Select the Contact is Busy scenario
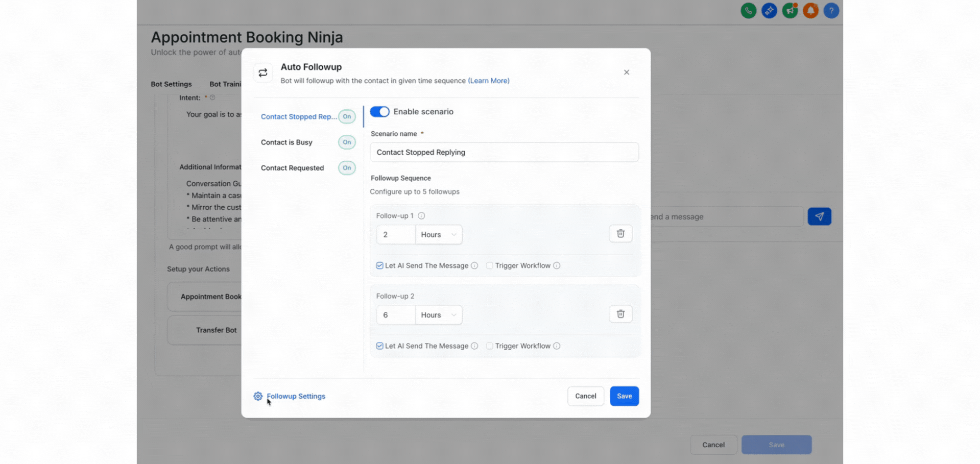This screenshot has height=464, width=980. (286, 142)
